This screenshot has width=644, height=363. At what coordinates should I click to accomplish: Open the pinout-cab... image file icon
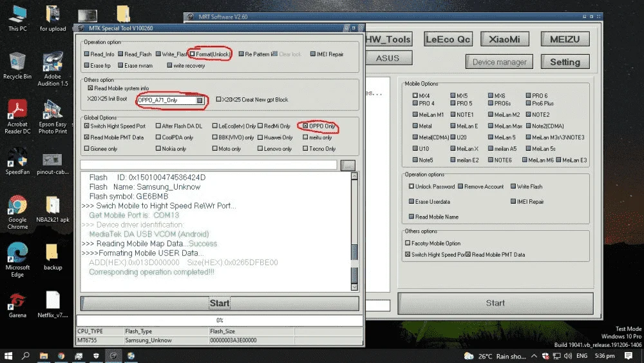pyautogui.click(x=53, y=164)
